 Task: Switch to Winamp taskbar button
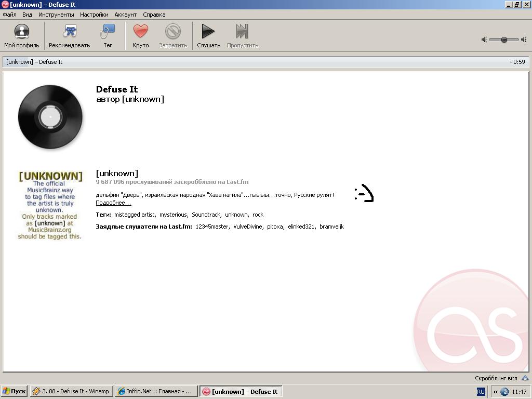pos(71,391)
